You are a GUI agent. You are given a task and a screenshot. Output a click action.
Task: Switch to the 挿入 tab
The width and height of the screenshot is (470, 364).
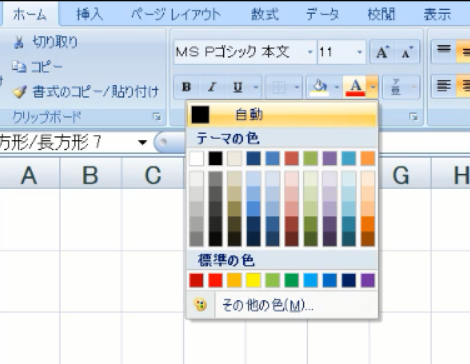tap(90, 15)
